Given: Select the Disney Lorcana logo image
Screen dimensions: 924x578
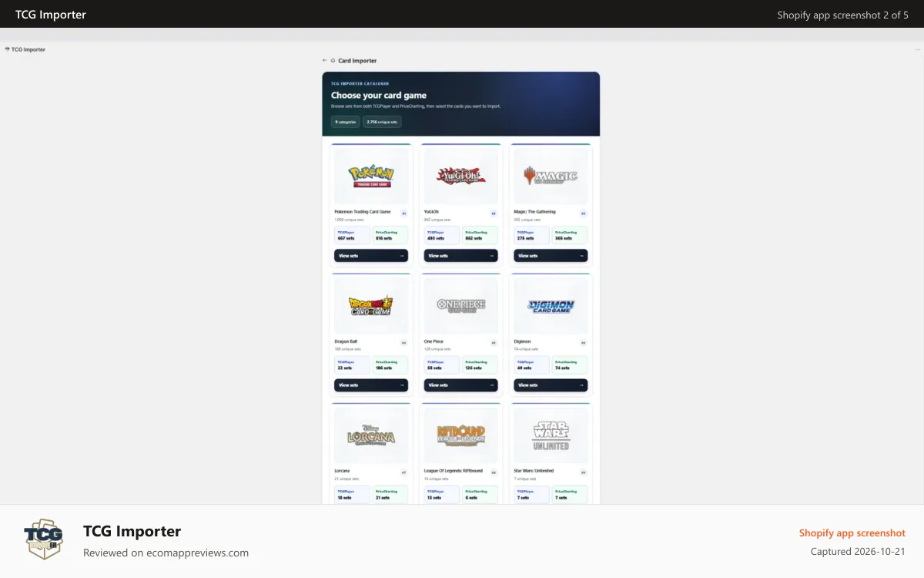Looking at the screenshot, I should tap(371, 435).
